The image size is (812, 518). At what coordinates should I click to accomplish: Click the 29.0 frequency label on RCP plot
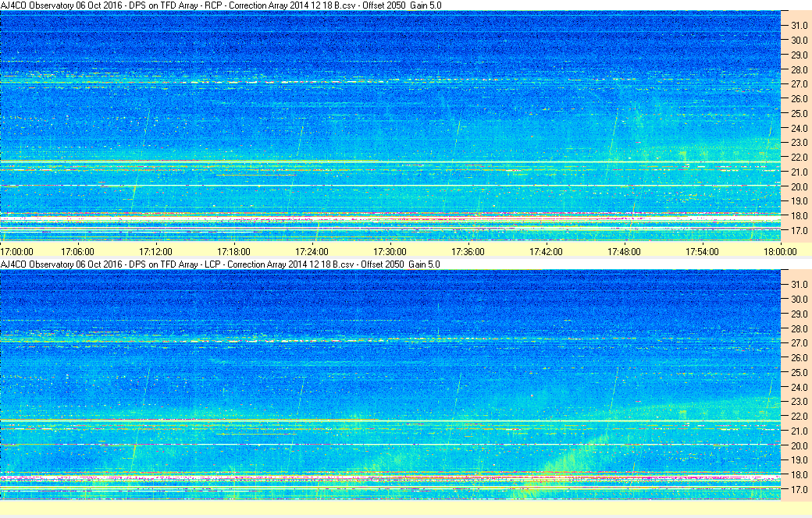tap(799, 55)
